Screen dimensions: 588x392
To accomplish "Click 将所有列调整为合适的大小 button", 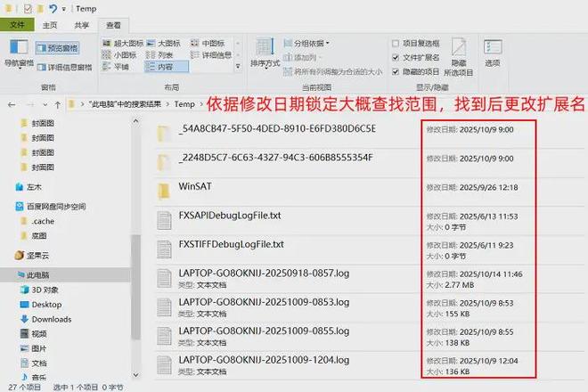I will pyautogui.click(x=333, y=71).
